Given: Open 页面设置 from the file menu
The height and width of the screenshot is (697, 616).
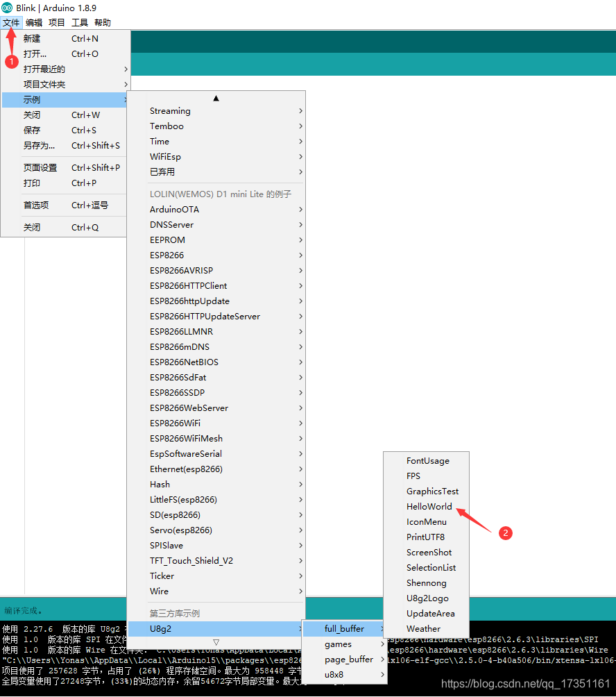Looking at the screenshot, I should click(66, 167).
